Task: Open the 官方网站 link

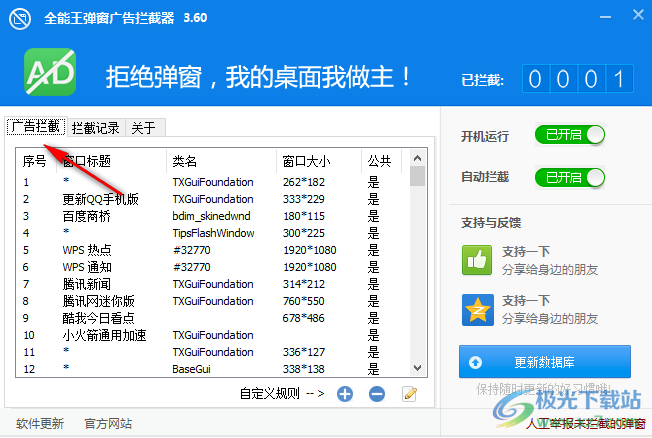Action: coord(108,423)
